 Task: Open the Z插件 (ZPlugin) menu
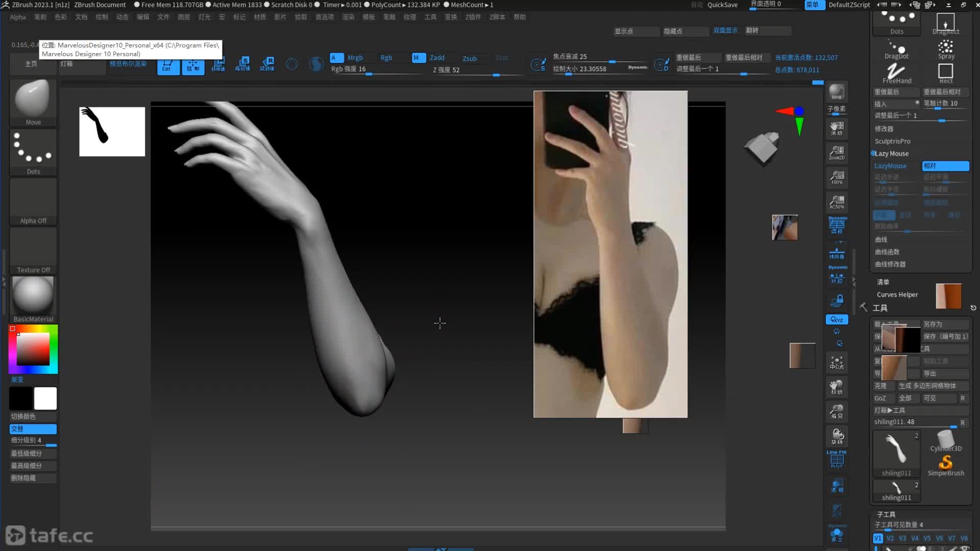(x=473, y=17)
